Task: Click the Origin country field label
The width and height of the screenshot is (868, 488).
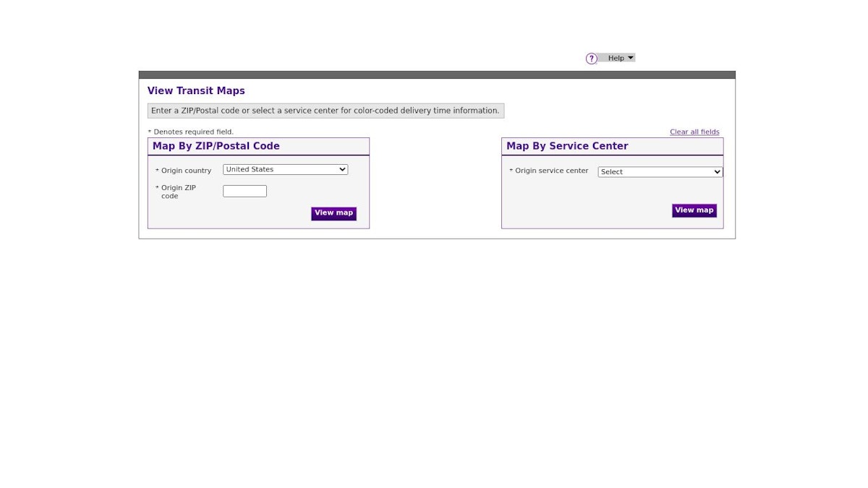Action: pos(186,171)
